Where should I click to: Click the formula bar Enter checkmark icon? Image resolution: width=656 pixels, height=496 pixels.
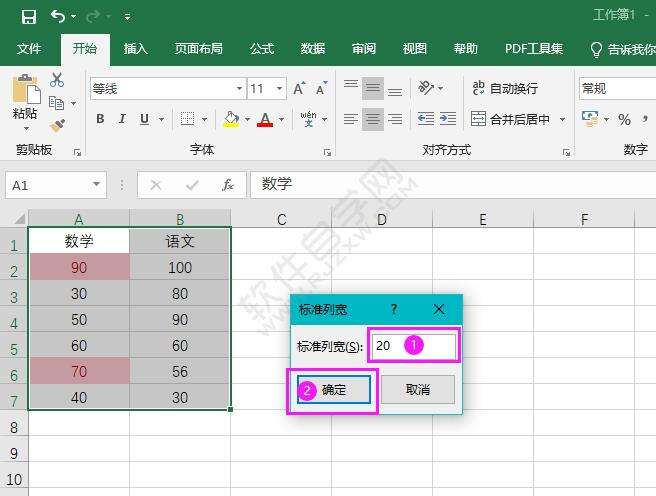[192, 184]
